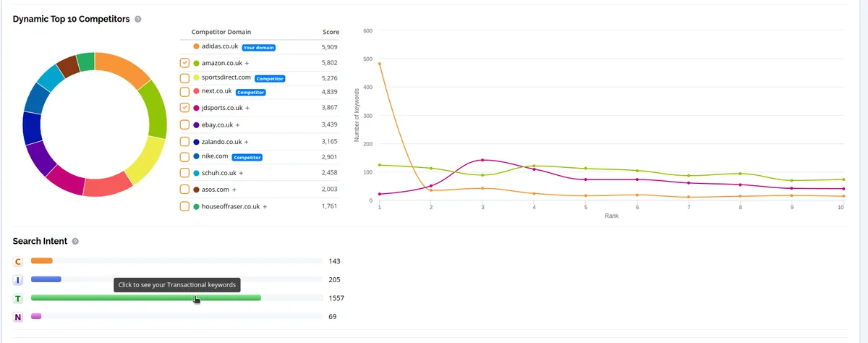Check the nike.com checkbox
The width and height of the screenshot is (868, 343).
(x=184, y=156)
